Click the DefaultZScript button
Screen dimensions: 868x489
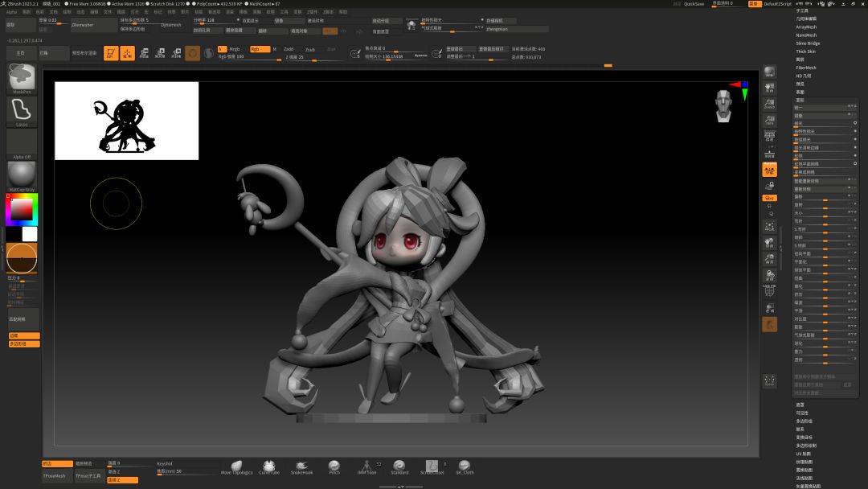pos(778,4)
